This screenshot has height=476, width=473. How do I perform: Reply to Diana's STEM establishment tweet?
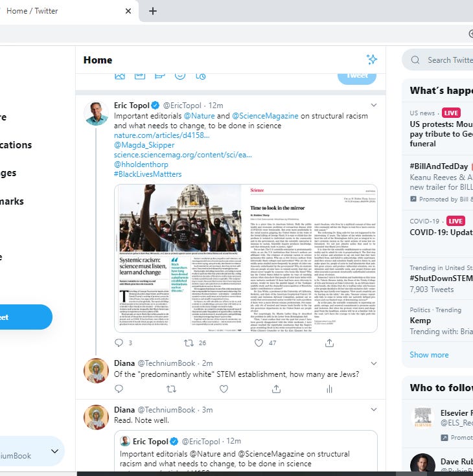pos(119,389)
